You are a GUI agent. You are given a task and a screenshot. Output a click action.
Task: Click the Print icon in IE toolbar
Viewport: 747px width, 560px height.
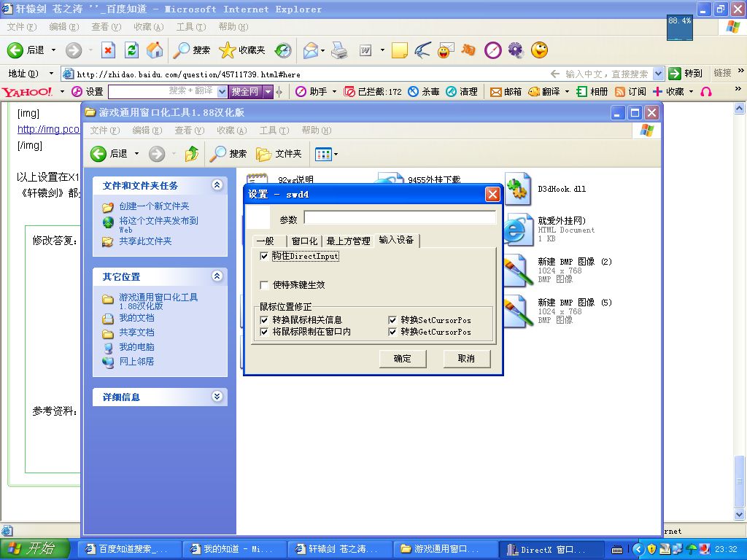pyautogui.click(x=339, y=50)
